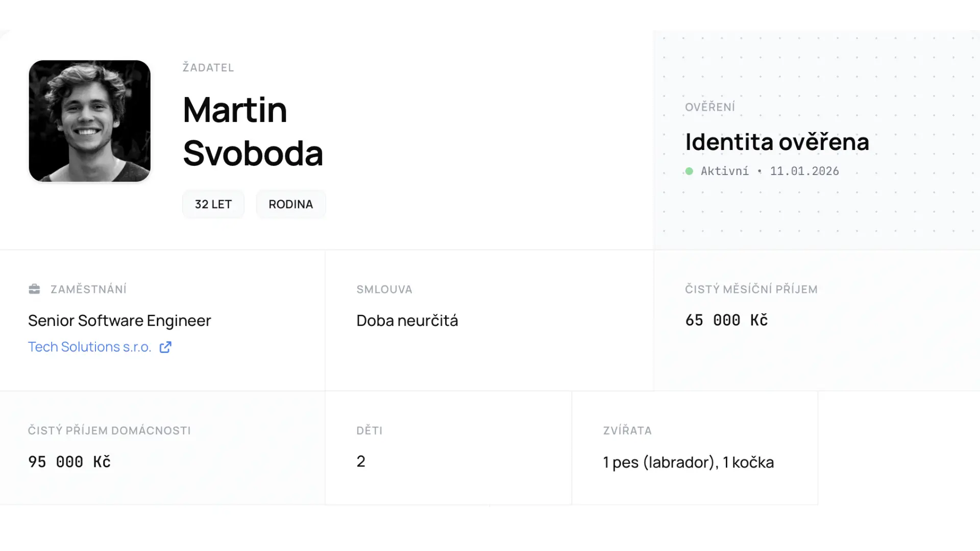Click the briefcase icon next to Zaměstnání
Image resolution: width=980 pixels, height=551 pixels.
(34, 289)
